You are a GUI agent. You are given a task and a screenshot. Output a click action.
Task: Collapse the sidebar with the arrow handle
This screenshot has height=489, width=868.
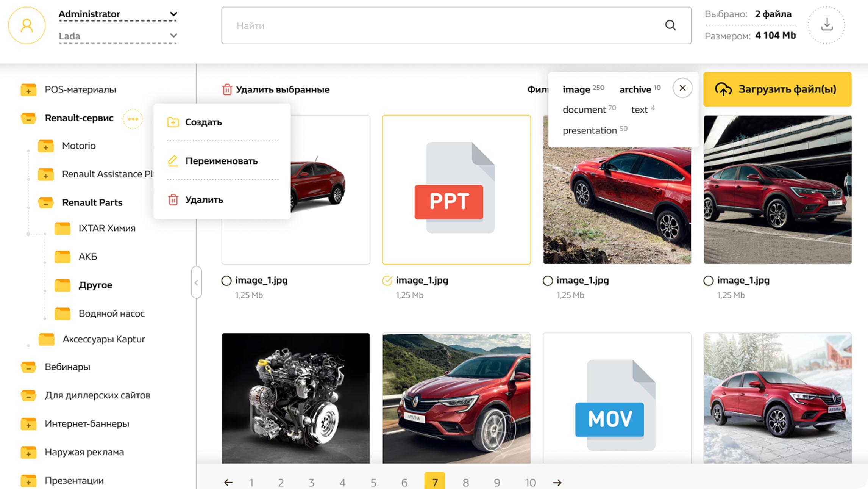tap(196, 282)
